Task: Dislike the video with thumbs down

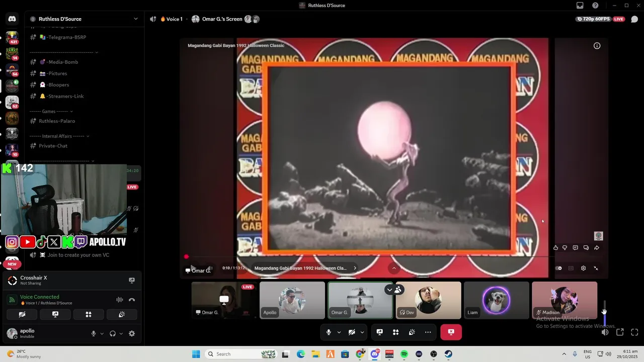Action: 565,248
